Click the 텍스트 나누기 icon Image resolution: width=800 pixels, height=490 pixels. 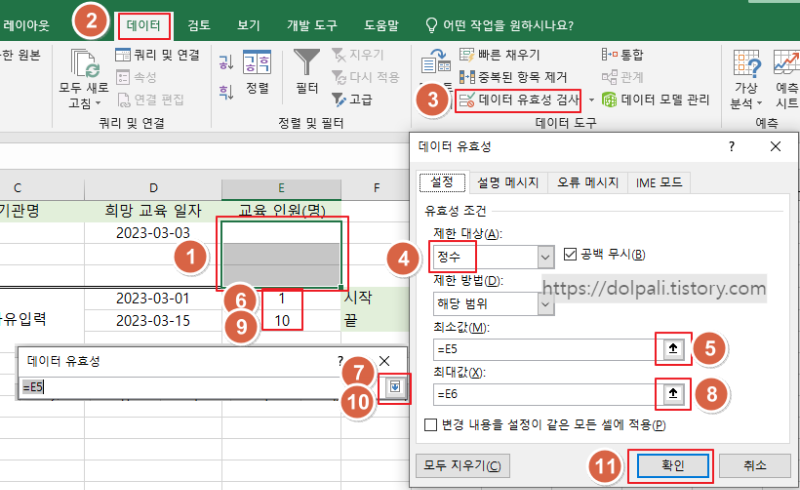point(435,62)
